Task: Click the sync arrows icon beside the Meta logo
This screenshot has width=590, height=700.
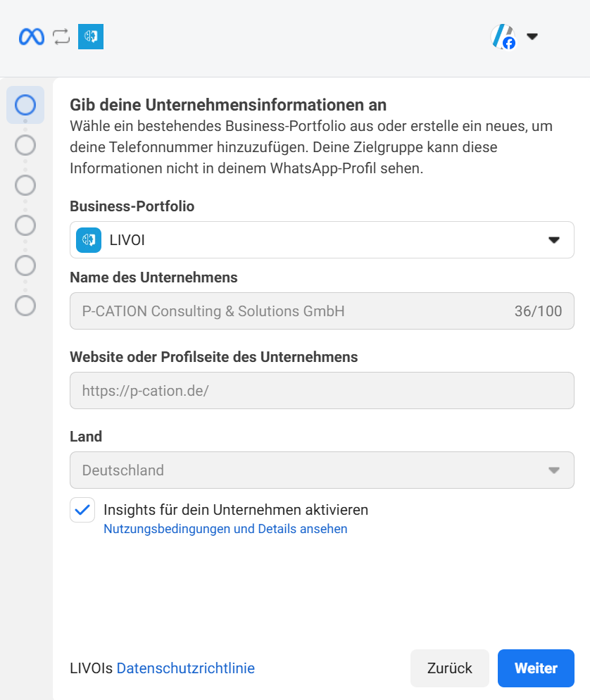Action: (x=61, y=36)
